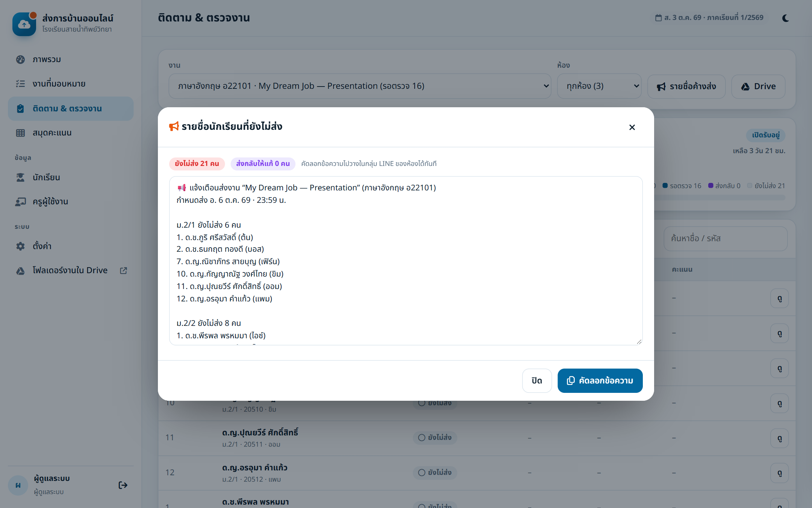The height and width of the screenshot is (508, 812).
Task: Close the modal with ปิด button
Action: tap(537, 380)
